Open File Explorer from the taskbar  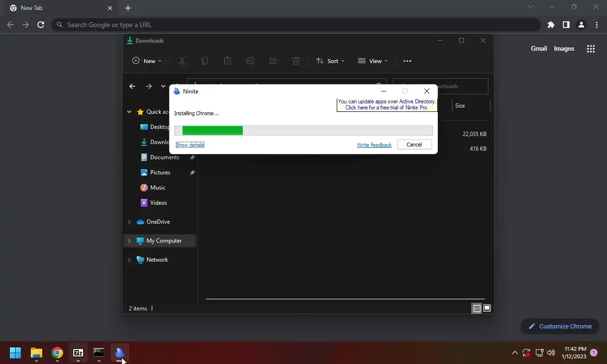coord(37,353)
